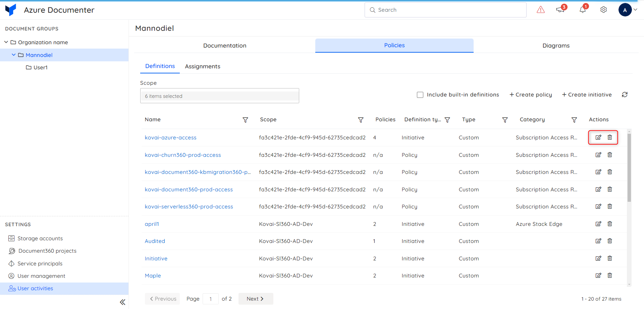Open the Type column filter
Viewport: 644px width, 309px height.
pyautogui.click(x=505, y=120)
